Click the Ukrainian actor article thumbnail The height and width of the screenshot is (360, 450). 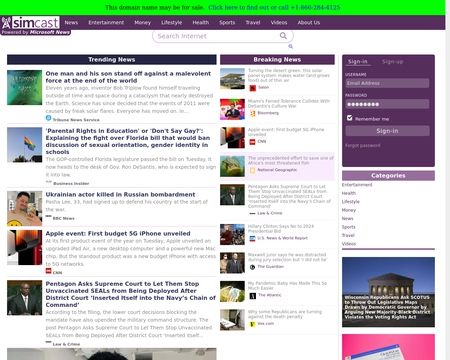pos(25,208)
